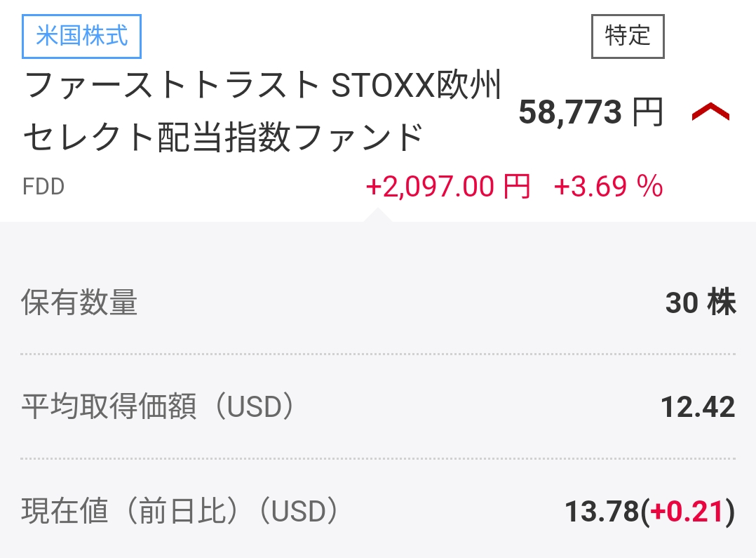This screenshot has width=756, height=558.
Task: Tap the 米国株式 category badge
Action: click(x=82, y=36)
